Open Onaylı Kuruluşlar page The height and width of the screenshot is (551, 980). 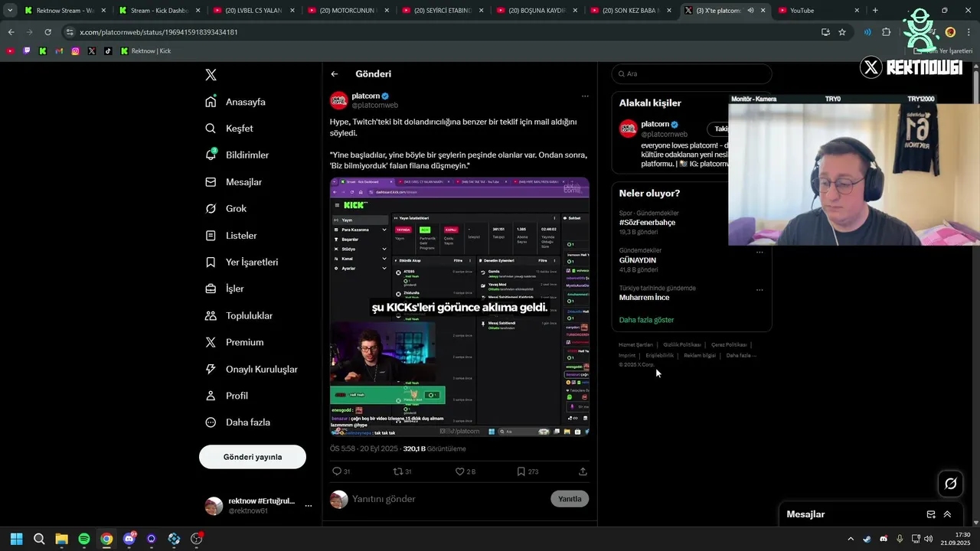[251, 369]
